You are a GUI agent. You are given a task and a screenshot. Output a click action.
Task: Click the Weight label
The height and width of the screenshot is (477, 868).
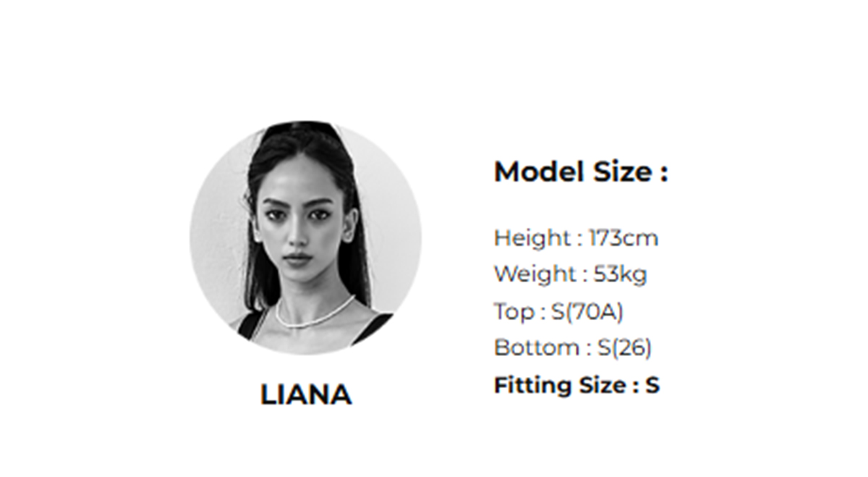click(534, 274)
